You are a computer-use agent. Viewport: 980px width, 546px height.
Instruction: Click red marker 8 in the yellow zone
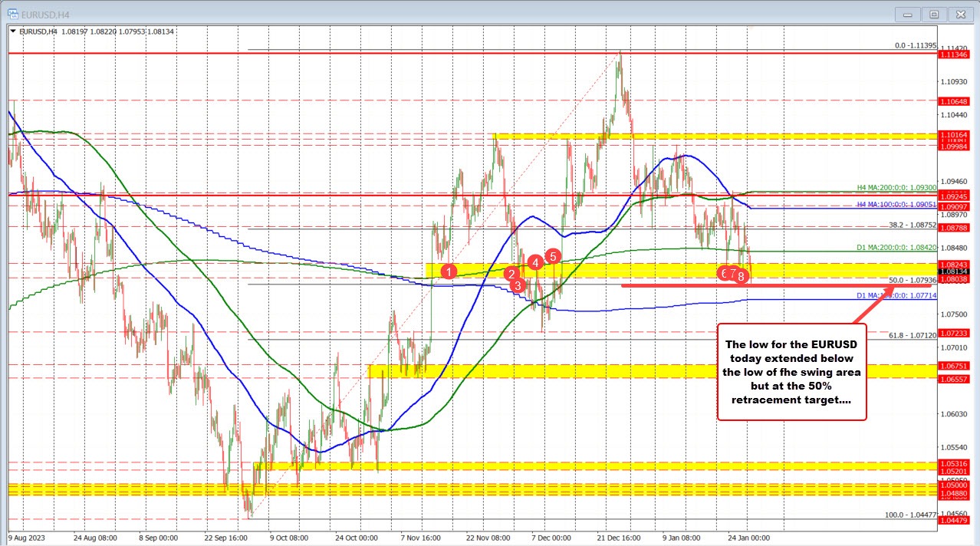click(740, 275)
